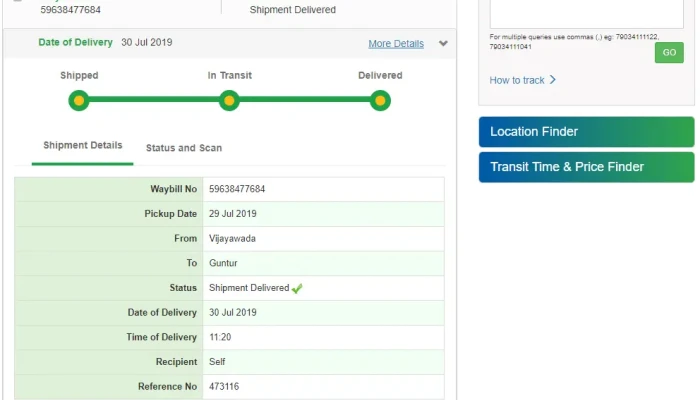700x400 pixels.
Task: Open the More Details link
Action: click(396, 44)
